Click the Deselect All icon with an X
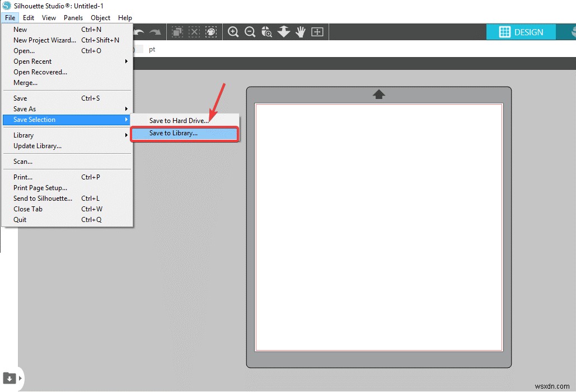The width and height of the screenshot is (576, 392). (194, 32)
